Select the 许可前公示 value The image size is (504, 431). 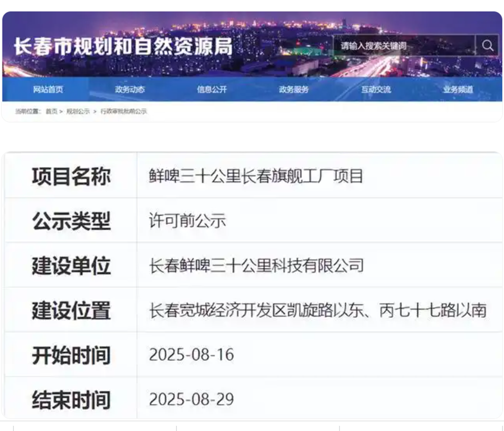187,221
